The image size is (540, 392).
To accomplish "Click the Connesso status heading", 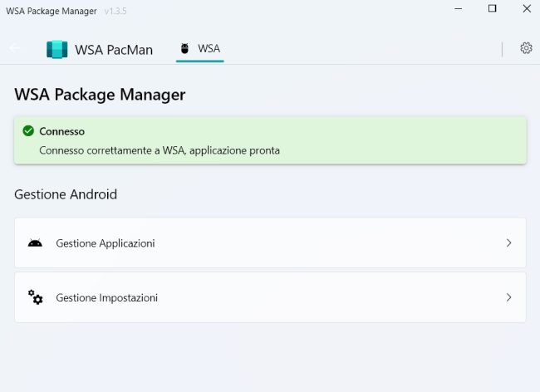I will [x=62, y=131].
